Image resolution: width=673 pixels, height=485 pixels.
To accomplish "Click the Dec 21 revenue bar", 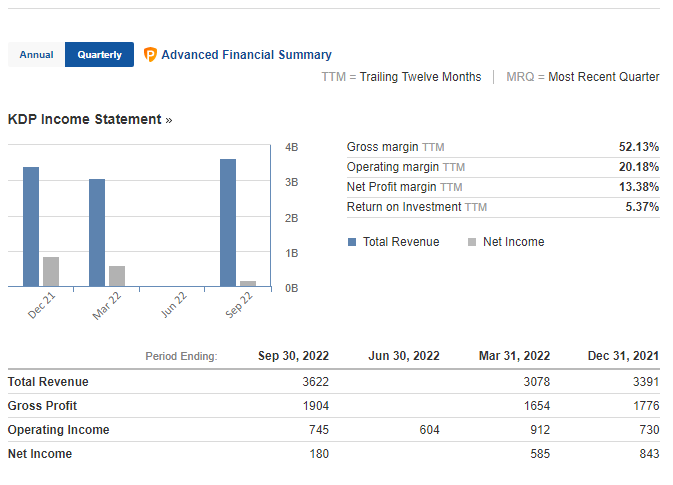I will (x=31, y=227).
